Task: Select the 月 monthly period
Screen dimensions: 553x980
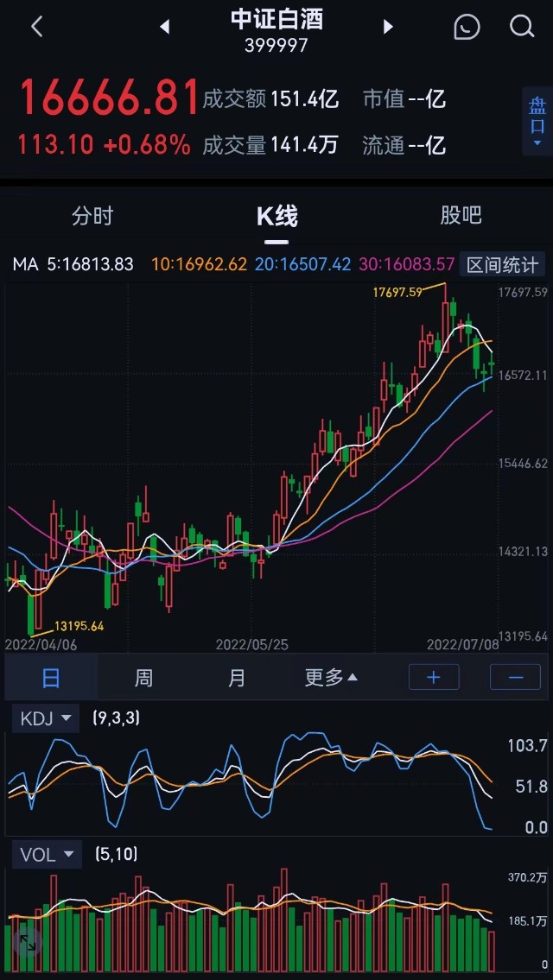Action: tap(237, 678)
